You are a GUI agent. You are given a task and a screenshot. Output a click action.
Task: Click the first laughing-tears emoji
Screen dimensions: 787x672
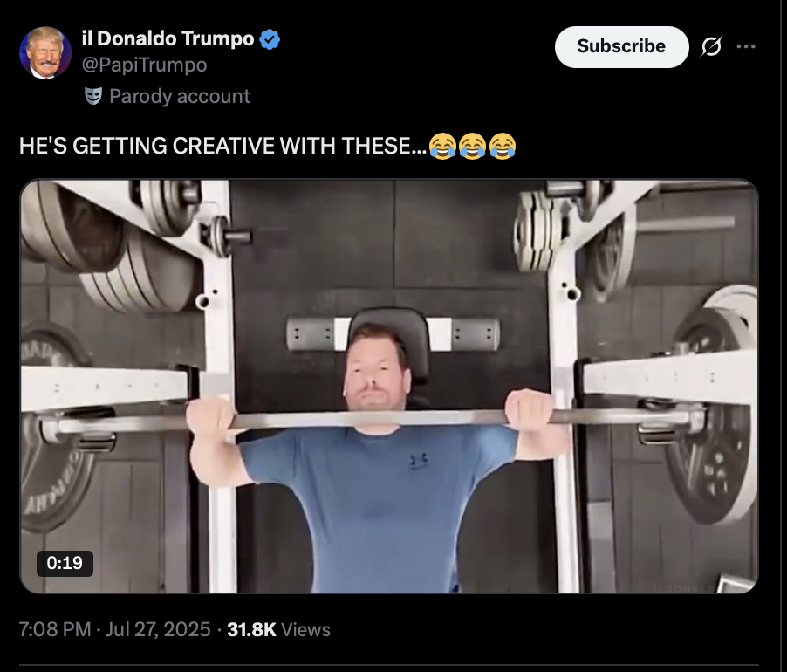442,146
